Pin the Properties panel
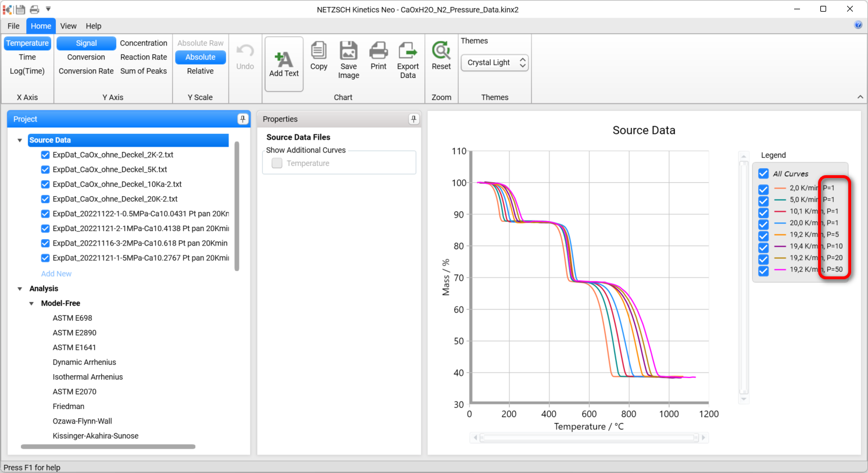Image resolution: width=868 pixels, height=473 pixels. coord(413,119)
